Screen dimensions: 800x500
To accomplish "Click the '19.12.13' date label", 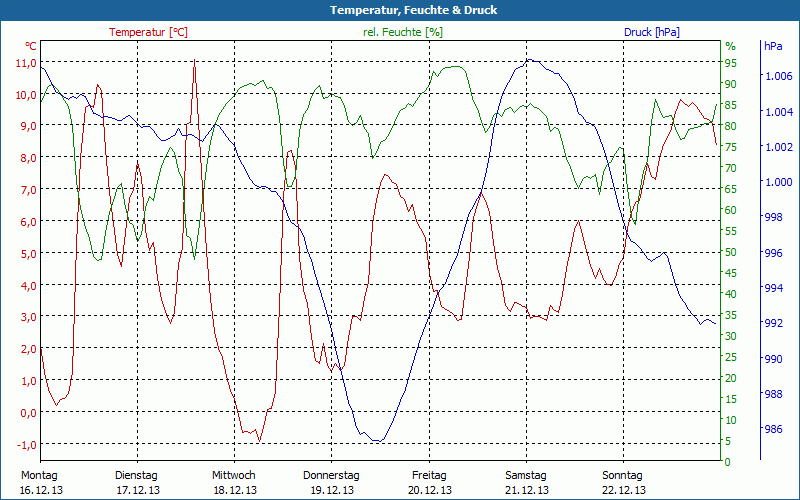I will (x=332, y=491).
